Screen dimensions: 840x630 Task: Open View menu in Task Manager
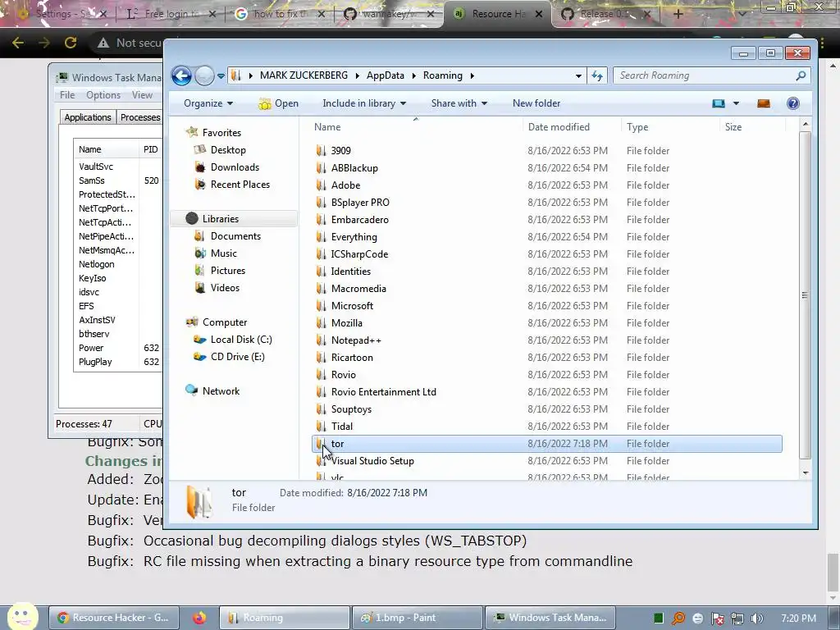pos(142,95)
